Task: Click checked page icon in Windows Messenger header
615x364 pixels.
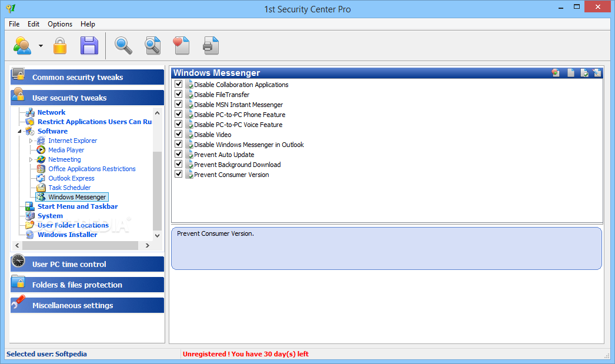Action: pyautogui.click(x=584, y=73)
